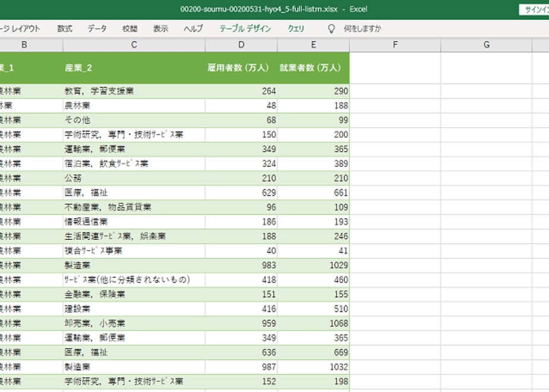
Task: Select the cell with value 290
Action: click(x=313, y=91)
